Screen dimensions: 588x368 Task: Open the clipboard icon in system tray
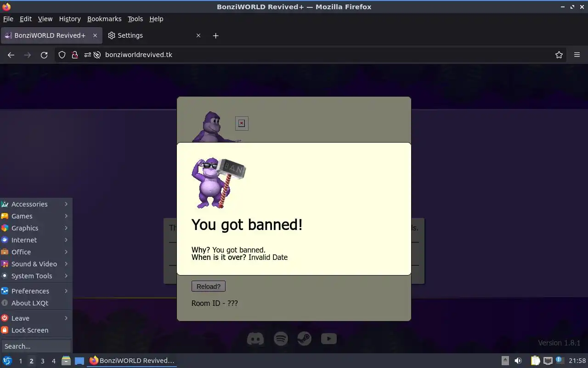coord(535,361)
